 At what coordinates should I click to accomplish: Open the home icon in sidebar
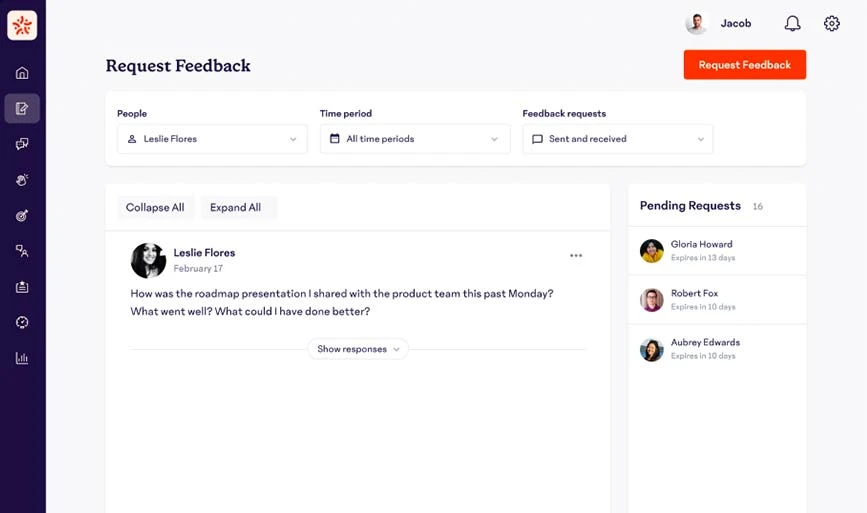pos(22,73)
